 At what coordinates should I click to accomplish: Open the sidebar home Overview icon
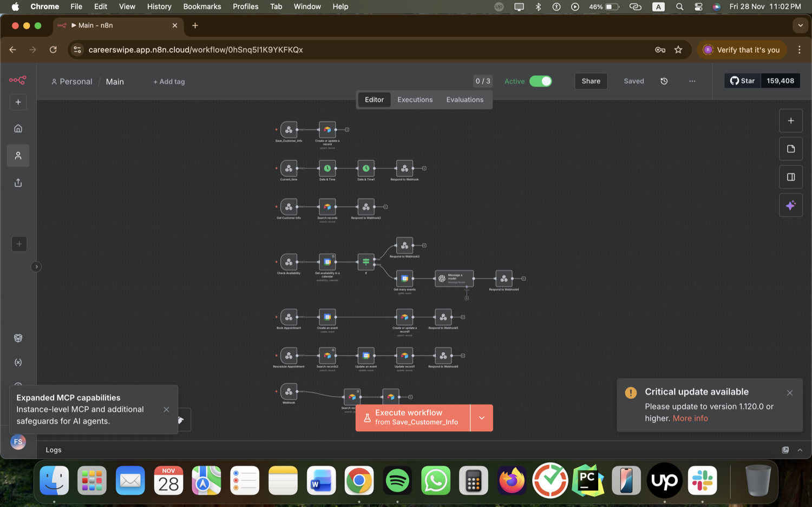point(18,128)
